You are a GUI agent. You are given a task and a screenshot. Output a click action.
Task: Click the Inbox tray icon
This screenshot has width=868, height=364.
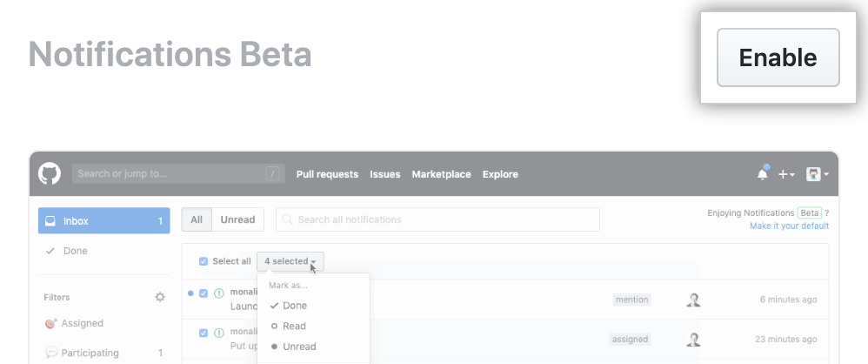click(50, 221)
